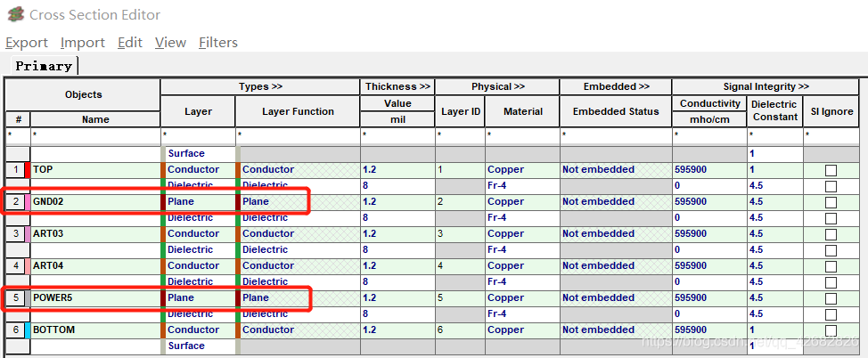Viewport: 868px width, 358px height.
Task: Click the top Surface layer cell
Action: click(198, 154)
